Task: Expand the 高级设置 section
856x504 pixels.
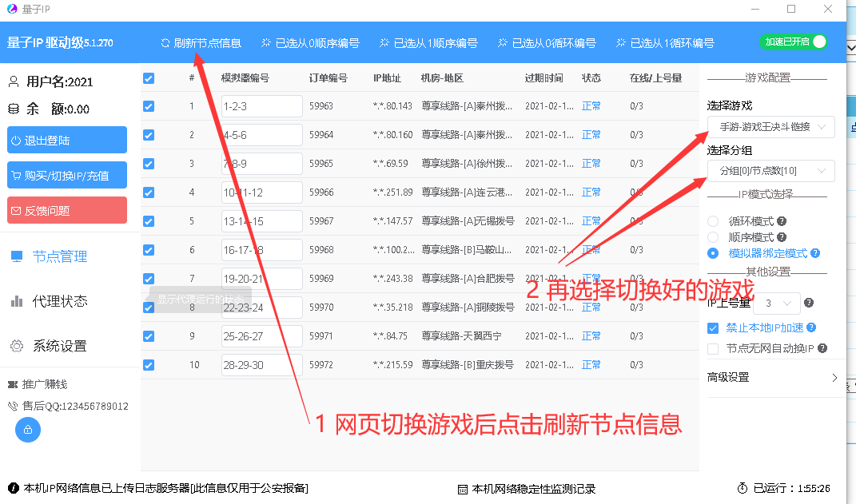Action: pos(772,377)
